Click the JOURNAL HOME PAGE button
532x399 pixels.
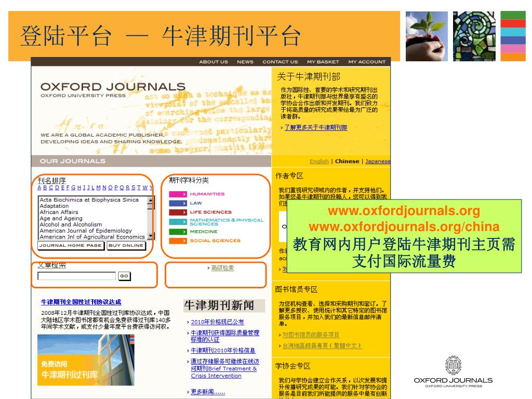pyautogui.click(x=71, y=245)
